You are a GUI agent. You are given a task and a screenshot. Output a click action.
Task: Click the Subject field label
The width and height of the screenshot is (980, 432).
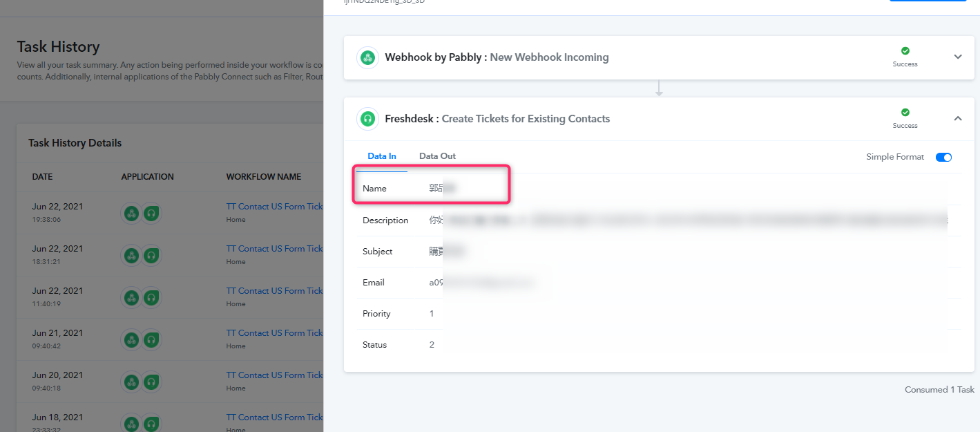[x=378, y=252]
